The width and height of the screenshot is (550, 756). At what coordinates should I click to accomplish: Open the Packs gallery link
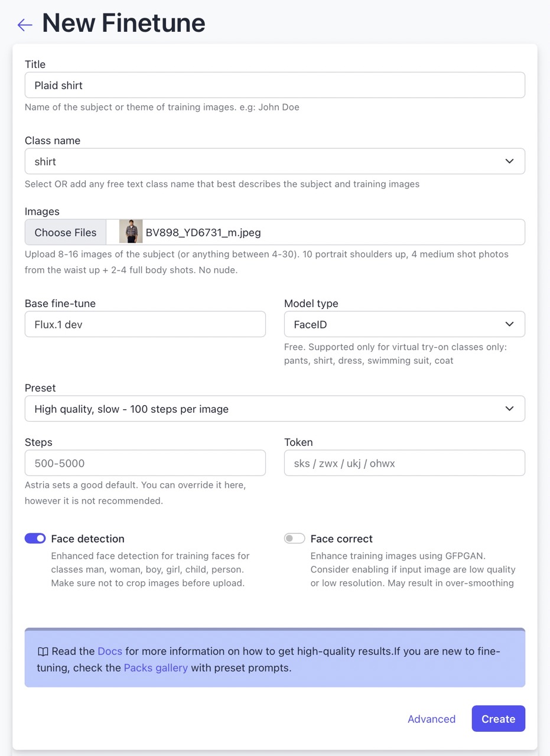tap(156, 669)
